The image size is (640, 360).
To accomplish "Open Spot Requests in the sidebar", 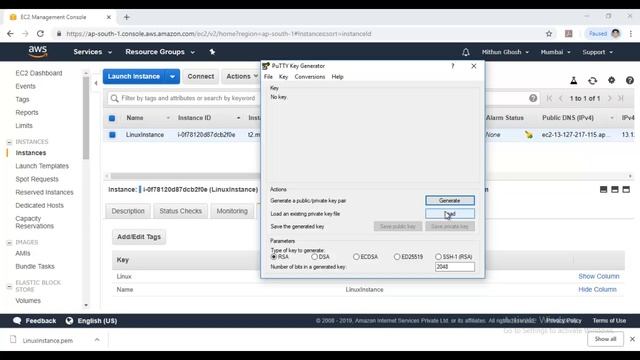I will [37, 179].
